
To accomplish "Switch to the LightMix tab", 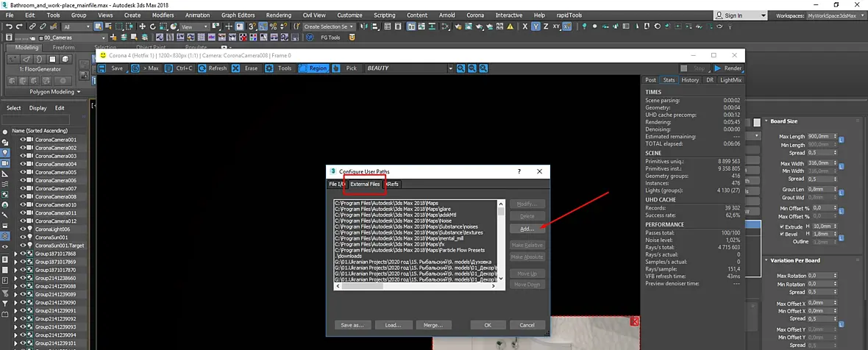I will (730, 80).
